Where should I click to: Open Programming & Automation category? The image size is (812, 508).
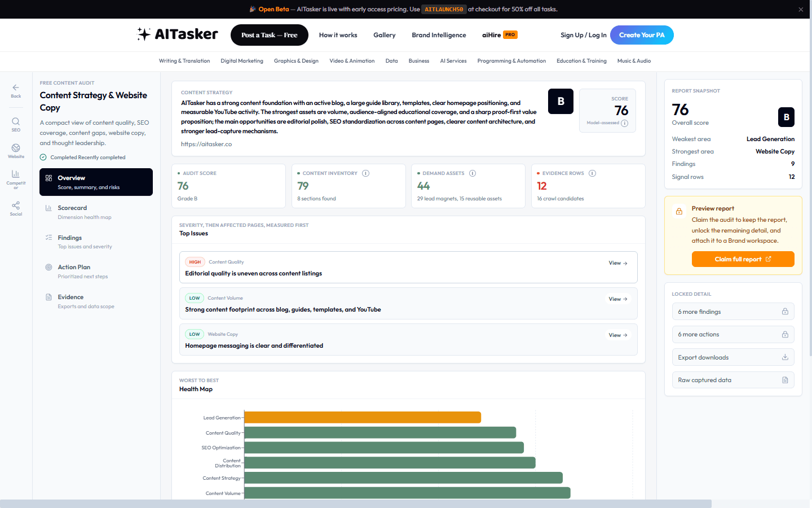tap(511, 61)
